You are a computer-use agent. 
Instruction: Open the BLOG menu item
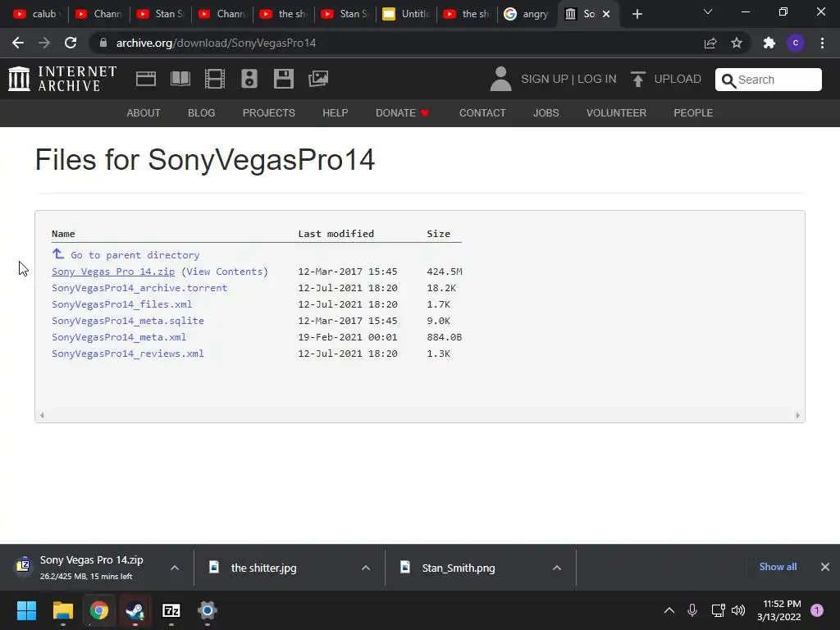coord(202,113)
